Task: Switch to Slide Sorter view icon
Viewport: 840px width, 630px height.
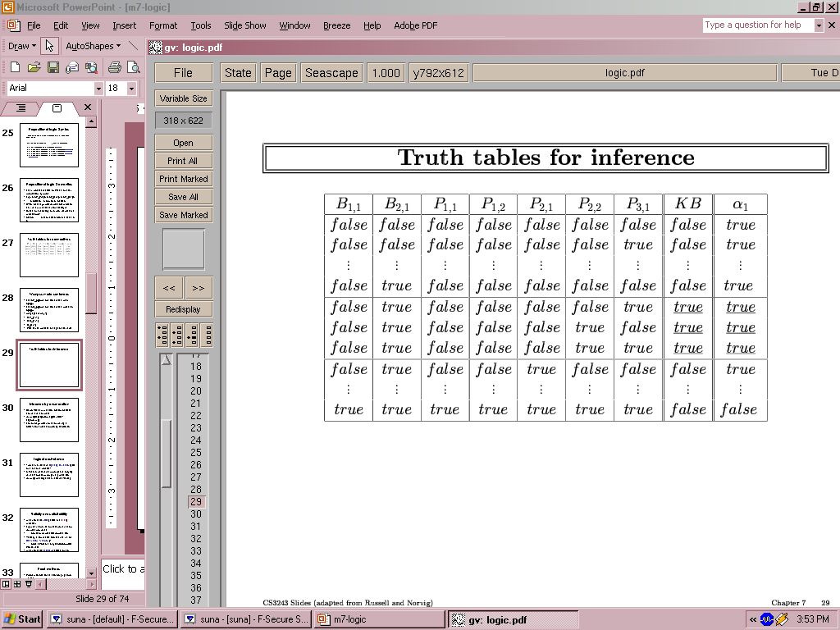Action: (17, 584)
